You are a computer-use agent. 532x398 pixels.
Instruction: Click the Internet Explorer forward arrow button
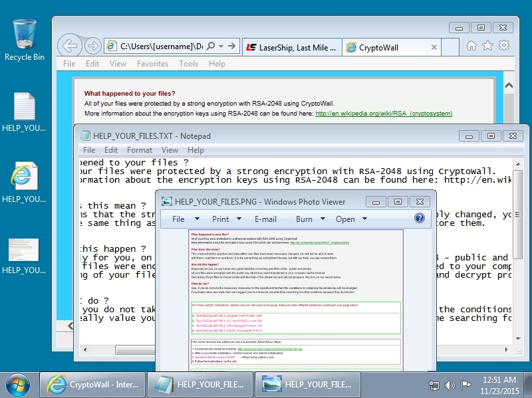94,46
